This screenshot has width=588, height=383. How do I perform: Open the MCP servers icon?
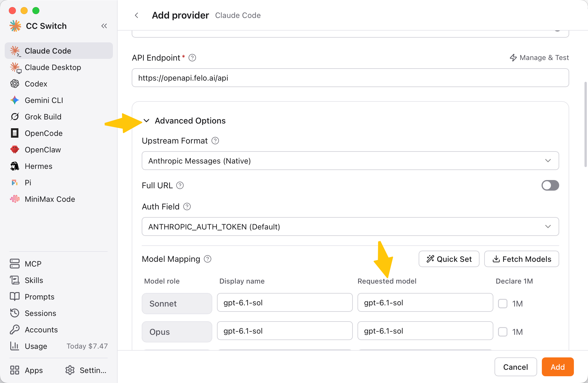[x=15, y=264]
